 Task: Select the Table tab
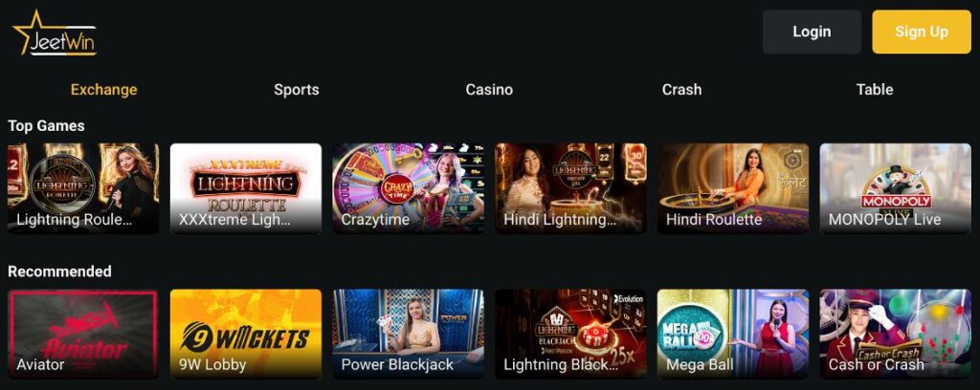click(875, 89)
